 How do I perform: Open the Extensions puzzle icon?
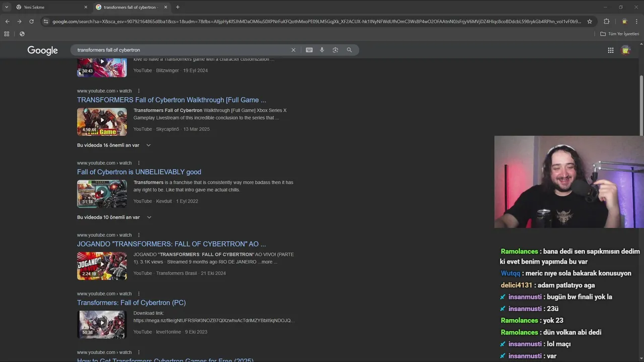(606, 21)
